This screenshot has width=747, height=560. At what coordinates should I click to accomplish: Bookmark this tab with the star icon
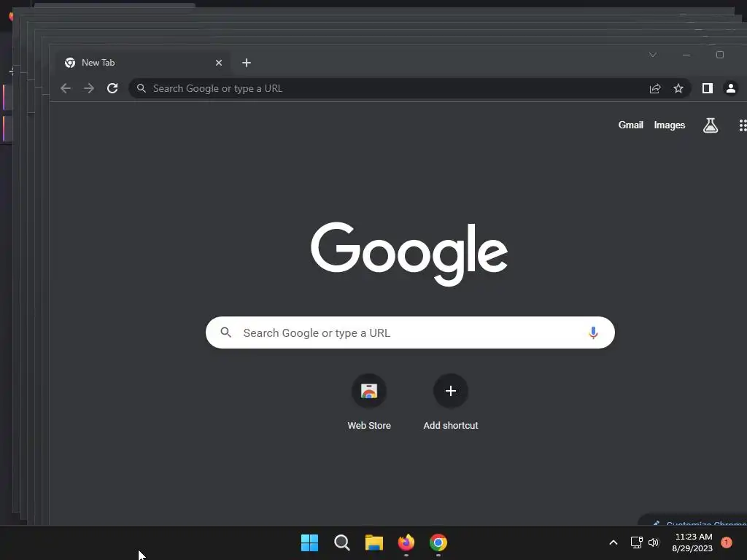click(678, 88)
